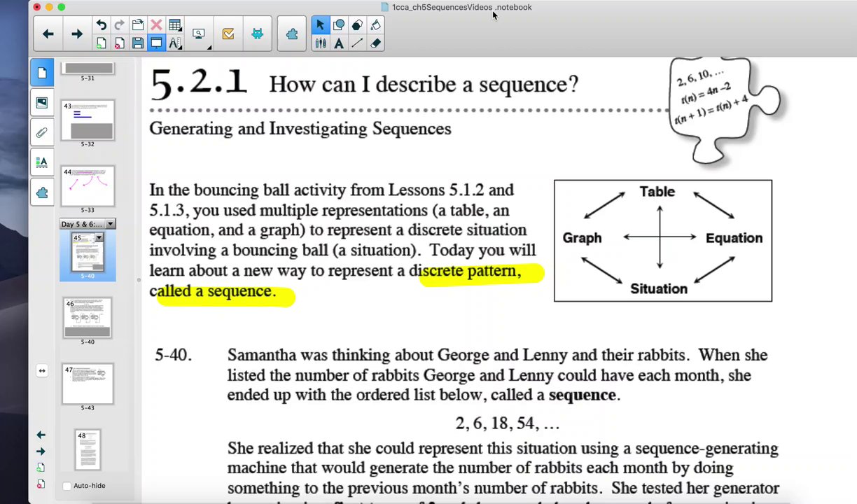Select the Shapes tool

(339, 25)
